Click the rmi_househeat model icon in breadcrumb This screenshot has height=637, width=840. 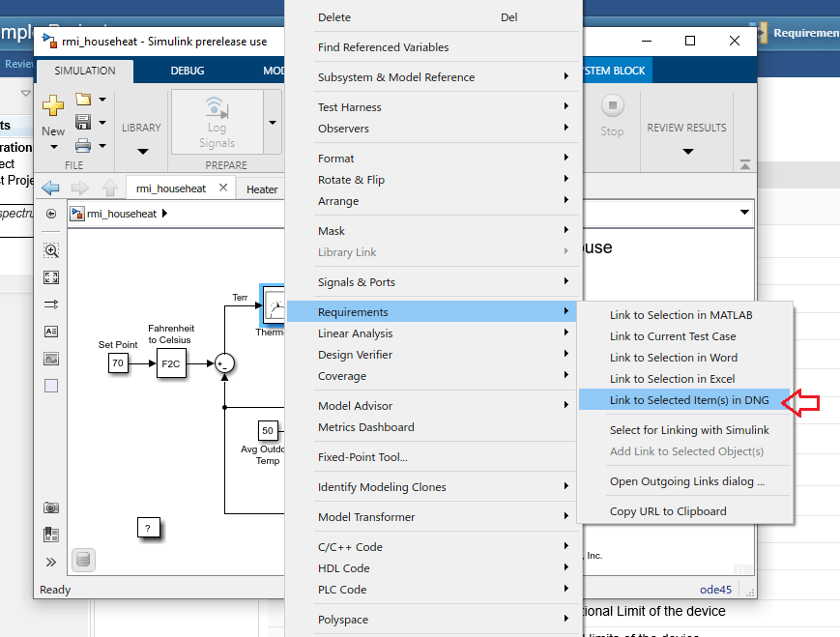(x=77, y=214)
